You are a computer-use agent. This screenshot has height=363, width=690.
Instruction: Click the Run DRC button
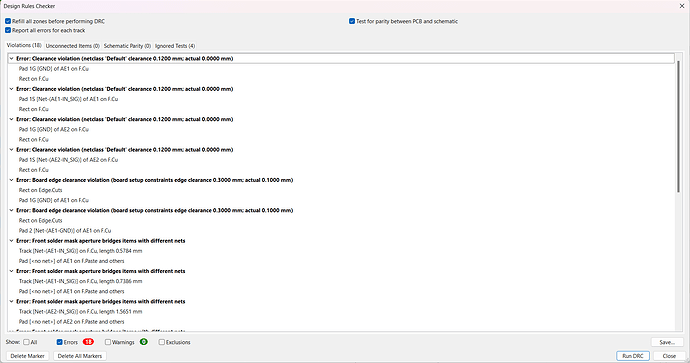click(x=633, y=356)
